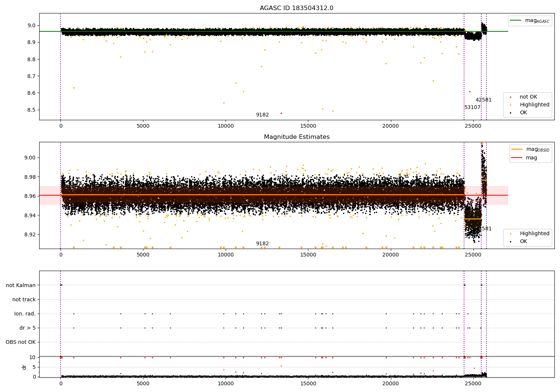The width and height of the screenshot is (560, 392).
Task: Select 'not OK' entry in top plot legend
Action: tap(528, 97)
